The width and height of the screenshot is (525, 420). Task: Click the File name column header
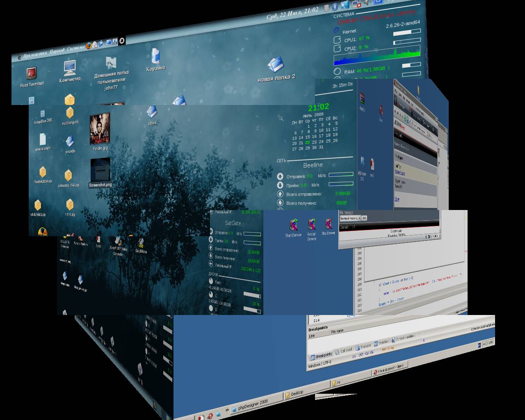click(337, 331)
